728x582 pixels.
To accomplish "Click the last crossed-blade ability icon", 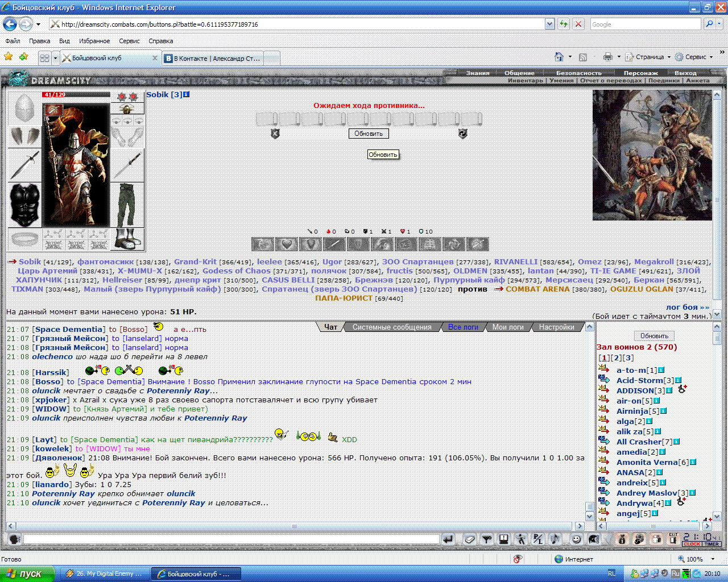I will click(x=478, y=244).
